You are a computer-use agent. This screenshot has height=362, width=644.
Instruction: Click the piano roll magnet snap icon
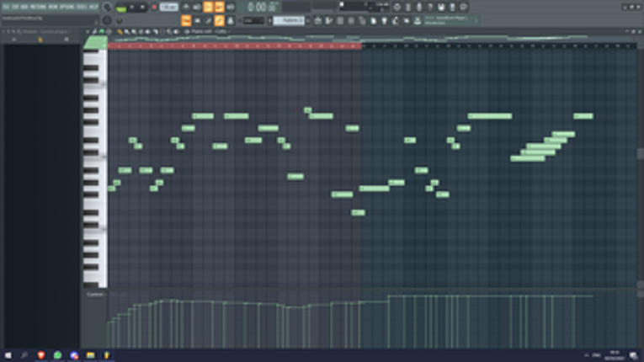[x=102, y=32]
